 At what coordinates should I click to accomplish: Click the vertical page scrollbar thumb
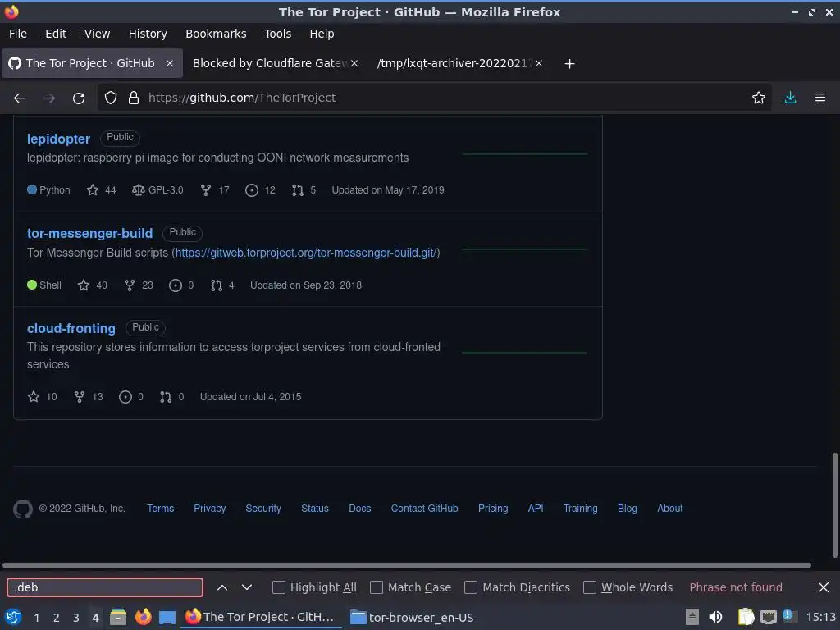point(834,505)
